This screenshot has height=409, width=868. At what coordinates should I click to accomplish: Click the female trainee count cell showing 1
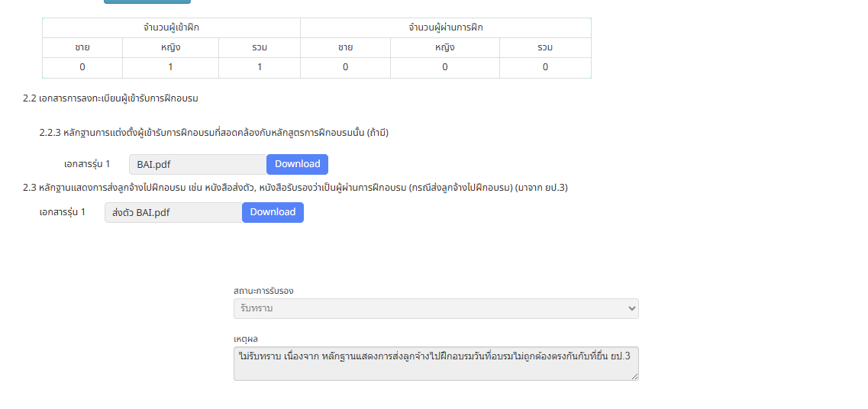170,67
